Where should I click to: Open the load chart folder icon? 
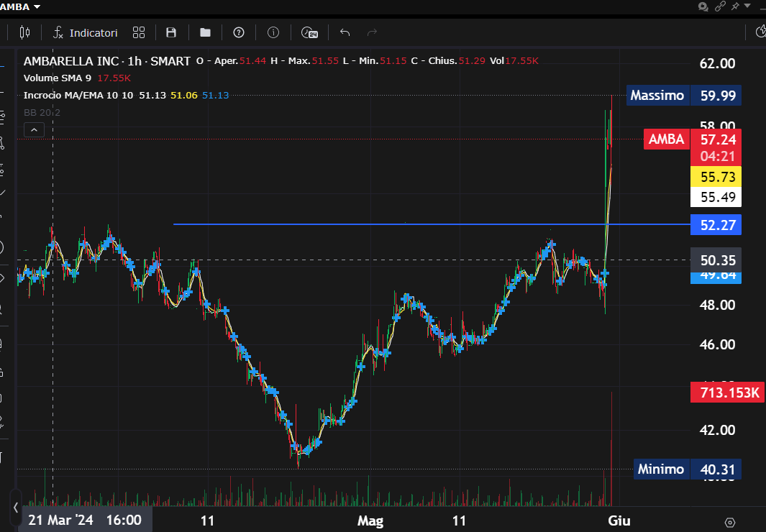pos(205,32)
